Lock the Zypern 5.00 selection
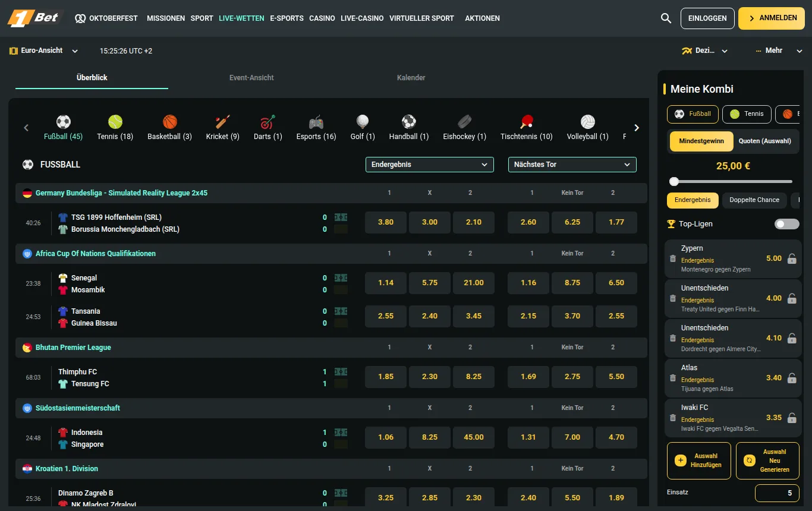 pyautogui.click(x=792, y=258)
